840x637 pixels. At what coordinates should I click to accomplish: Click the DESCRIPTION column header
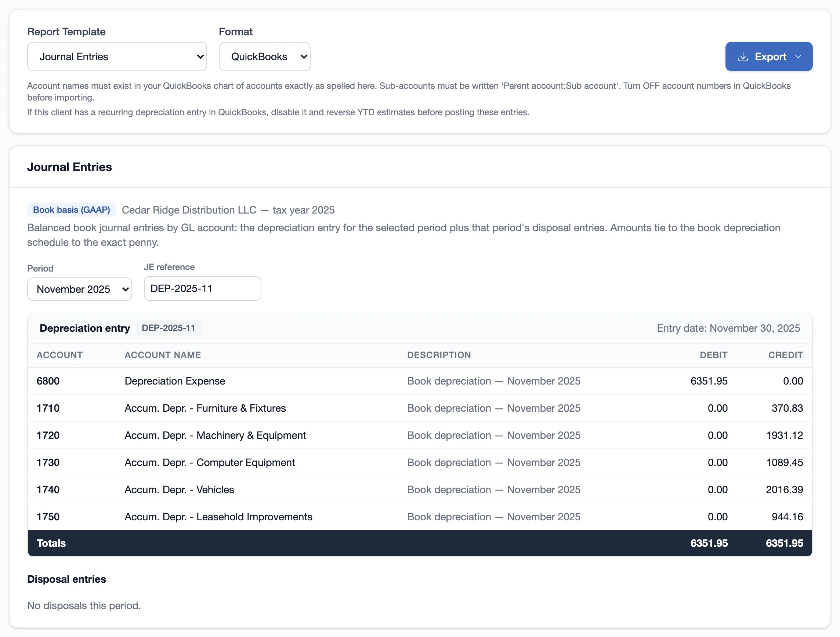[x=439, y=355]
